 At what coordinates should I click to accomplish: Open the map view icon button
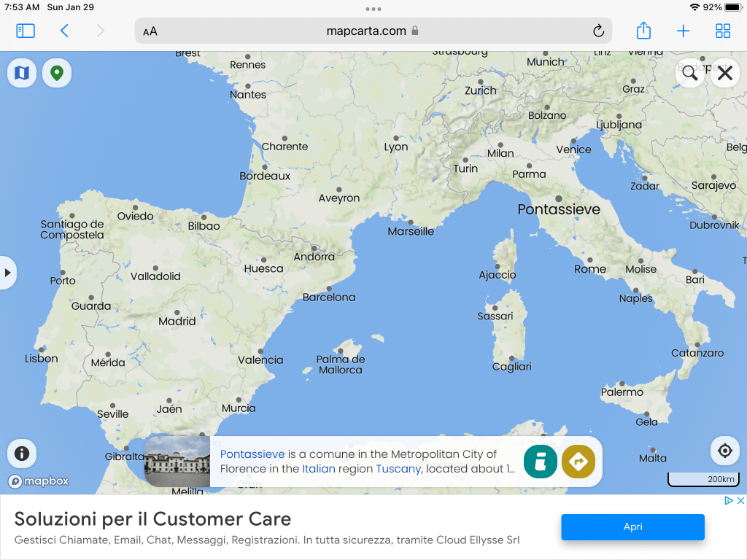pyautogui.click(x=22, y=73)
